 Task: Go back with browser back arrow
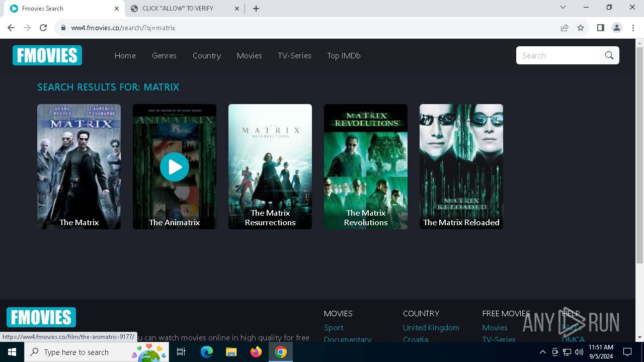pyautogui.click(x=11, y=28)
